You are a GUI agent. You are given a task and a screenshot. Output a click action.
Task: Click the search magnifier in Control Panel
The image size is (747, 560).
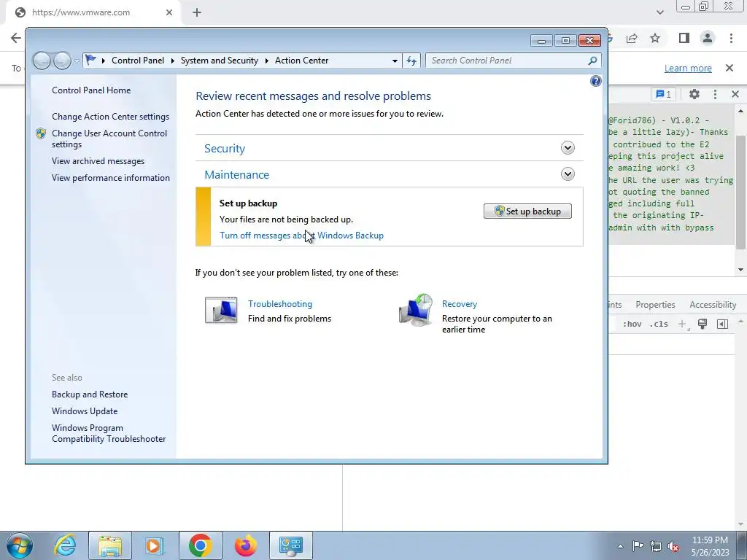click(x=592, y=61)
